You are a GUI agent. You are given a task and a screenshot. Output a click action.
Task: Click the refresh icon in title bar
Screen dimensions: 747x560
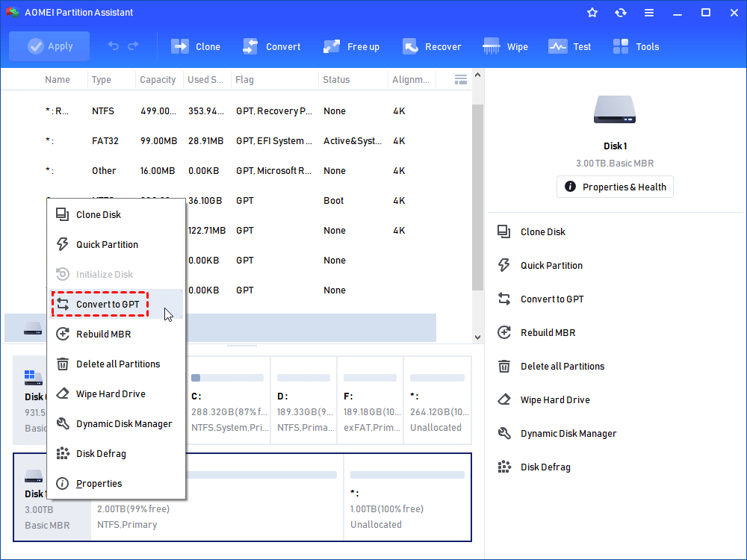621,13
